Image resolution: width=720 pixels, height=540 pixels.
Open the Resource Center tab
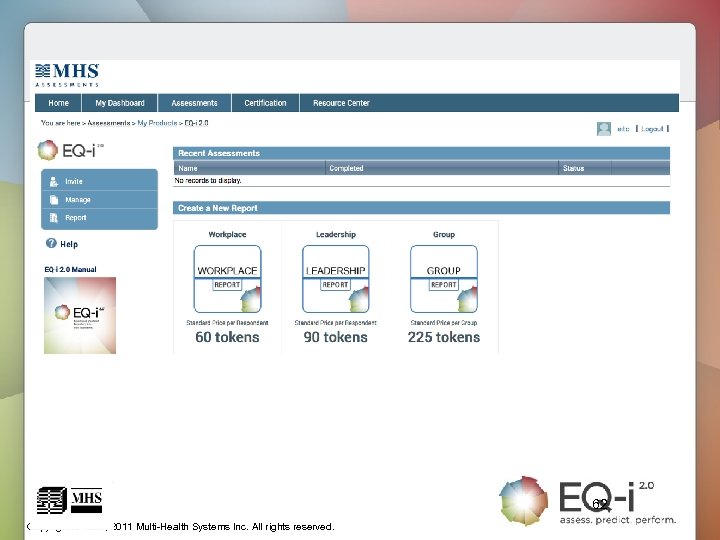[341, 103]
